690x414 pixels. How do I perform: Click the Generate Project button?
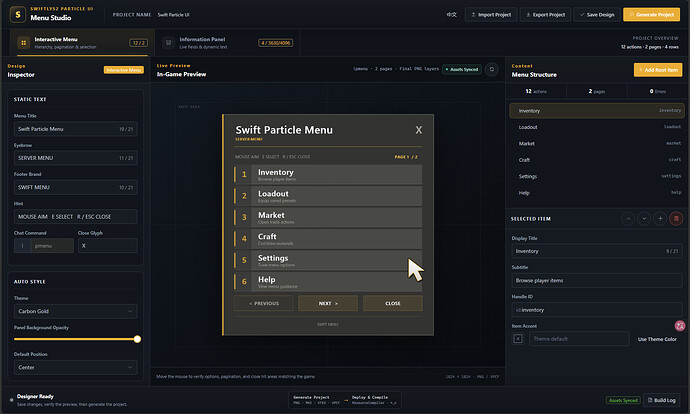(x=651, y=15)
